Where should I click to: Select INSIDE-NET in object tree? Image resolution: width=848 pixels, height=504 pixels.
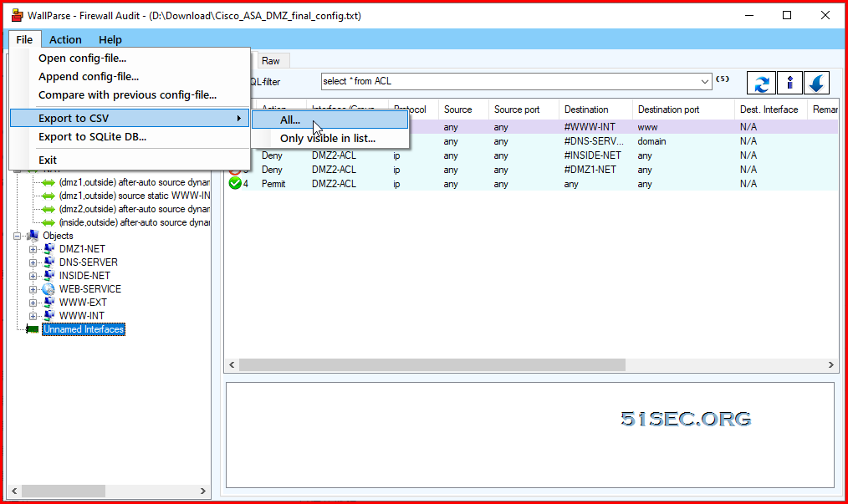pos(84,275)
